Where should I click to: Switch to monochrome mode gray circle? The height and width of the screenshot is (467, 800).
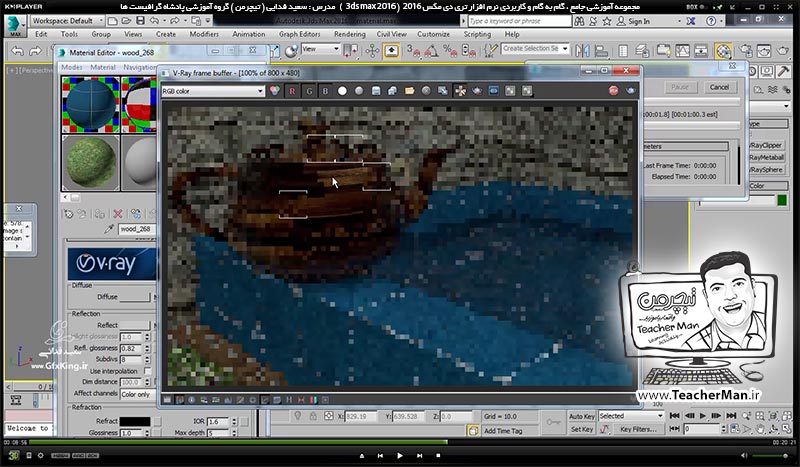359,91
